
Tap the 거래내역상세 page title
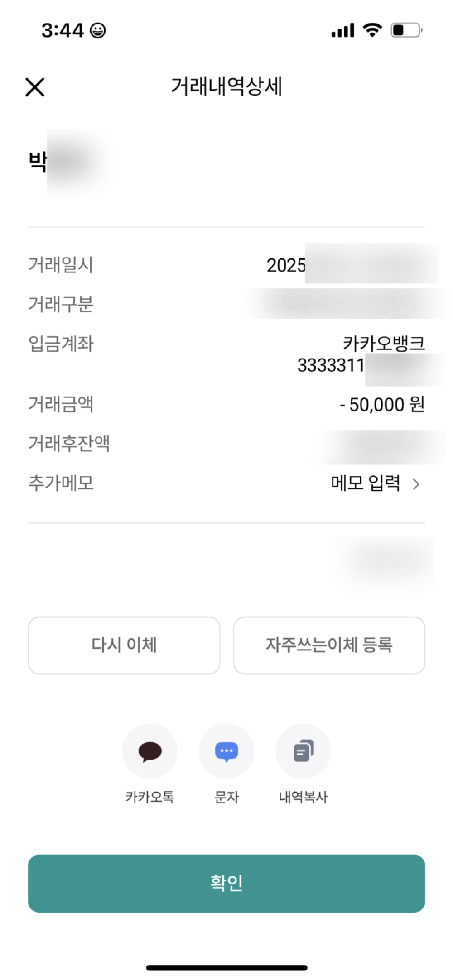[x=226, y=86]
